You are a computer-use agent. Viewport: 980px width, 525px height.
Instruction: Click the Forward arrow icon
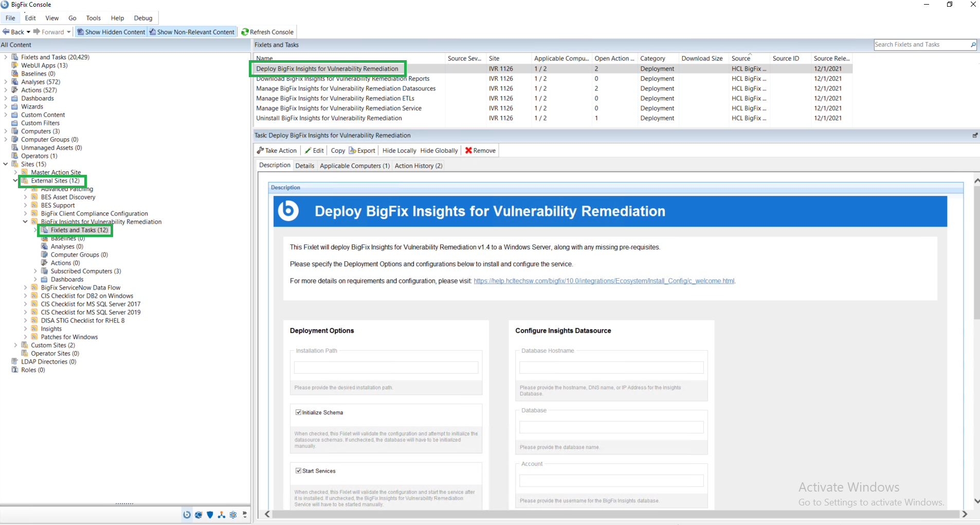click(37, 32)
